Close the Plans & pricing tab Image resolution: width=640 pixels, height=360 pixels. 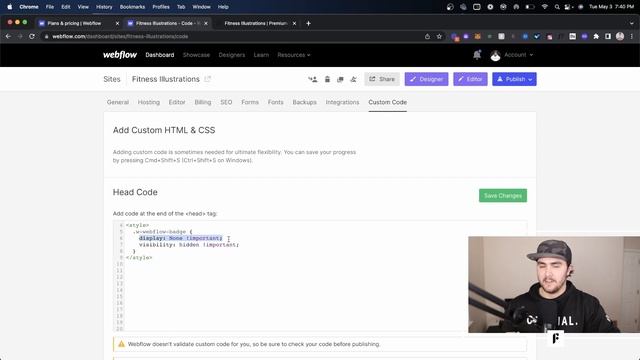(x=118, y=23)
